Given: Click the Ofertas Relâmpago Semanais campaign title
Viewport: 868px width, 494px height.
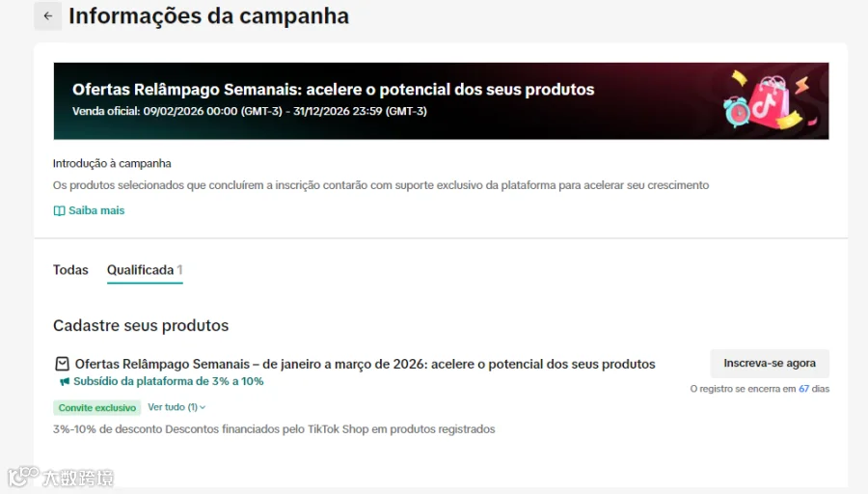Looking at the screenshot, I should 365,364.
